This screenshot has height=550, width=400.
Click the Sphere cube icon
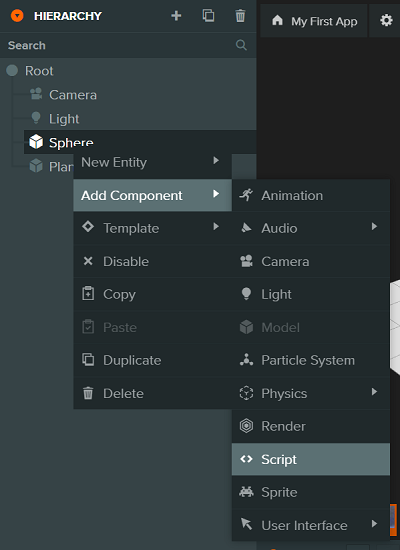coord(36,142)
